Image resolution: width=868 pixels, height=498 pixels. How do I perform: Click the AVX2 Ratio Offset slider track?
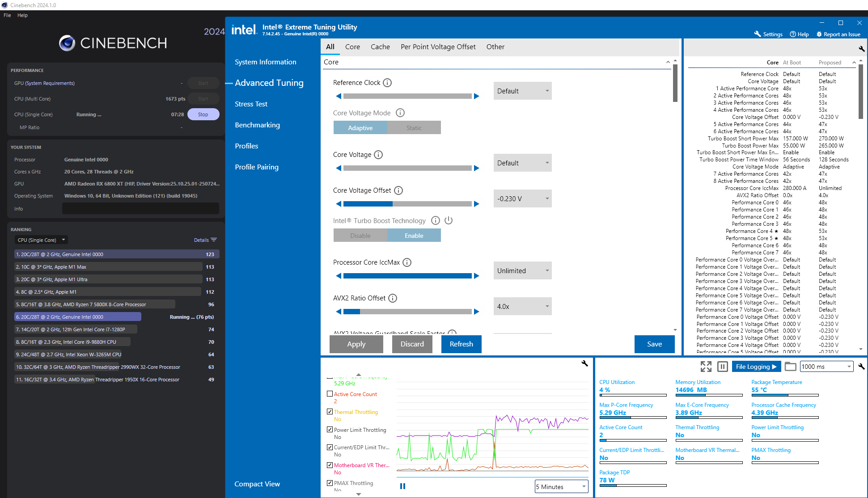coord(407,312)
